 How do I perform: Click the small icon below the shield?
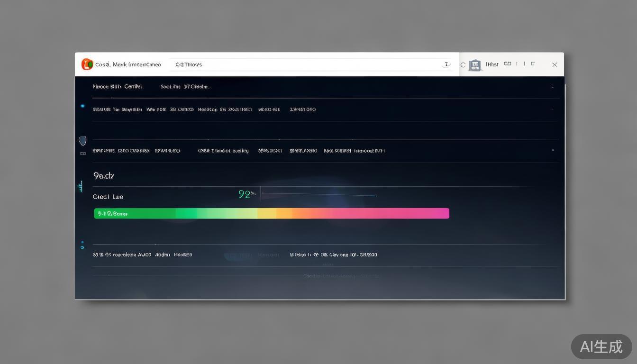point(83,154)
